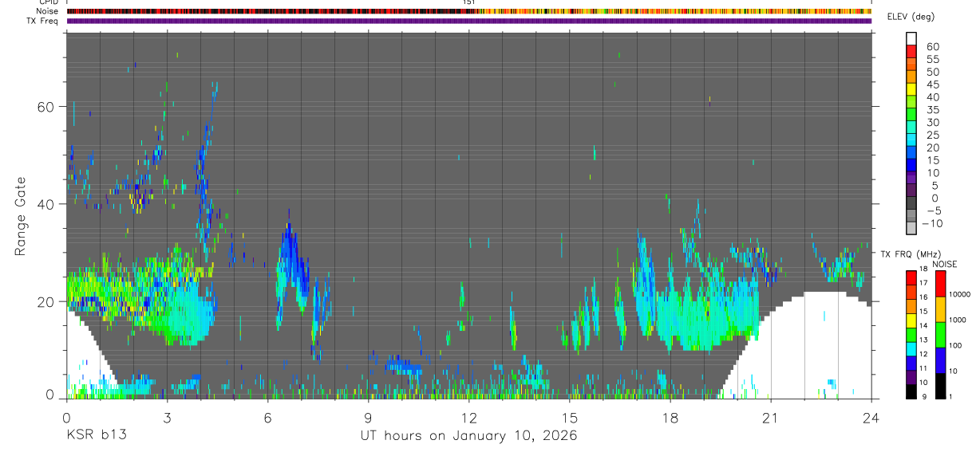Select the red 10000 noise level swatch
Image resolution: width=980 pixels, height=452 pixels.
coord(941,284)
